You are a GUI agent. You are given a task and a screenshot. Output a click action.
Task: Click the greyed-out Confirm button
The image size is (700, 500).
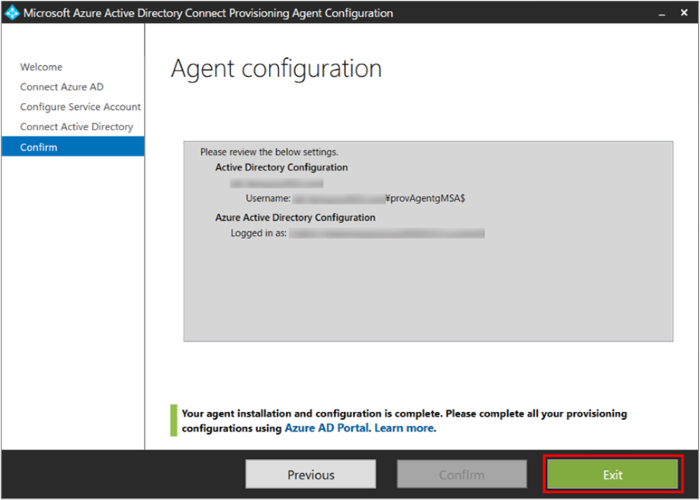coord(462,475)
